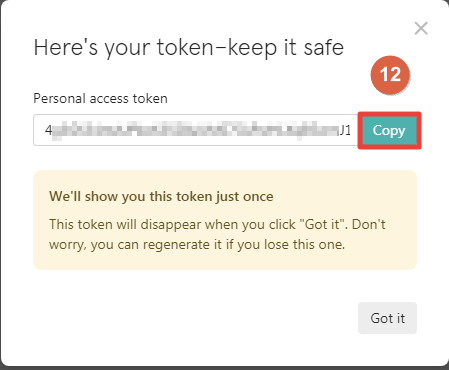Click the "We'll show you this token just once" title
Viewport: 449px width, 370px height.
coord(161,196)
